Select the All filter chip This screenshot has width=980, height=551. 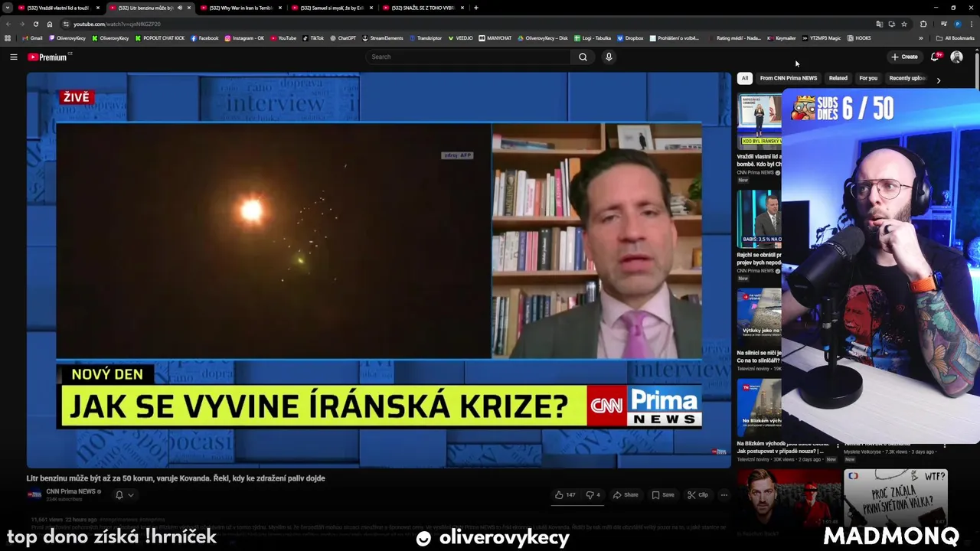744,78
